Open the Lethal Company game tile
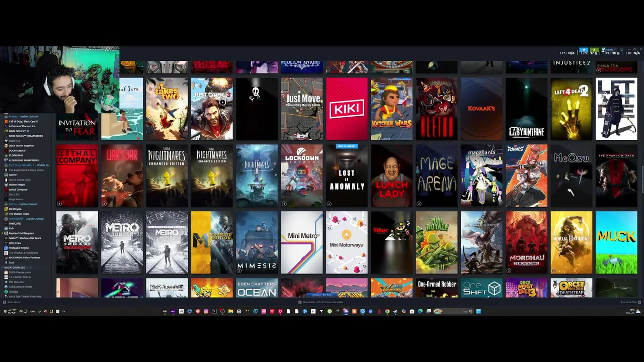The image size is (644, 362). click(77, 175)
